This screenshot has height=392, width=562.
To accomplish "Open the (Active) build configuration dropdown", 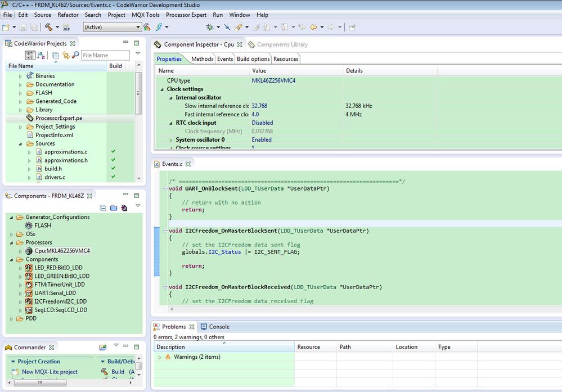I will [x=112, y=27].
